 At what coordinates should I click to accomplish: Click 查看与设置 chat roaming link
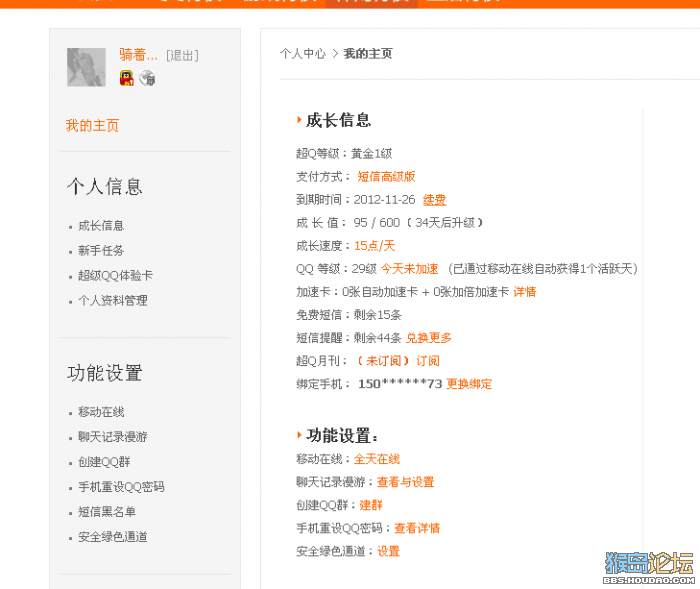pyautogui.click(x=405, y=482)
